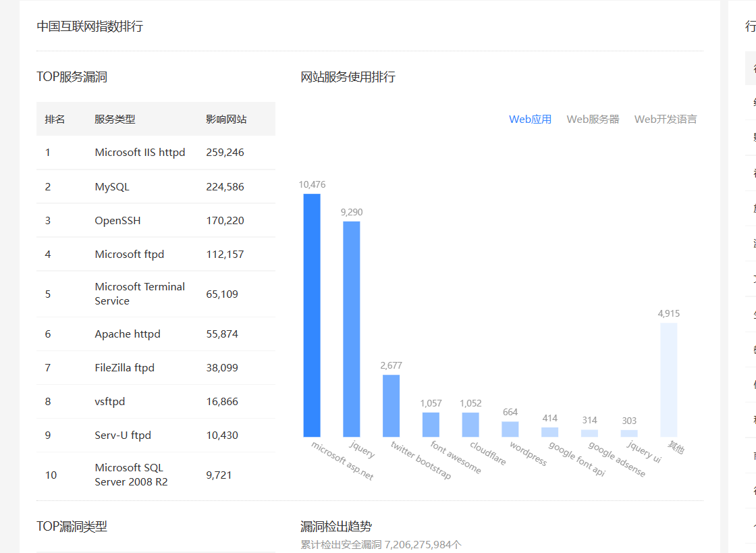
Task: Select the vsftpd service row
Action: (156, 401)
